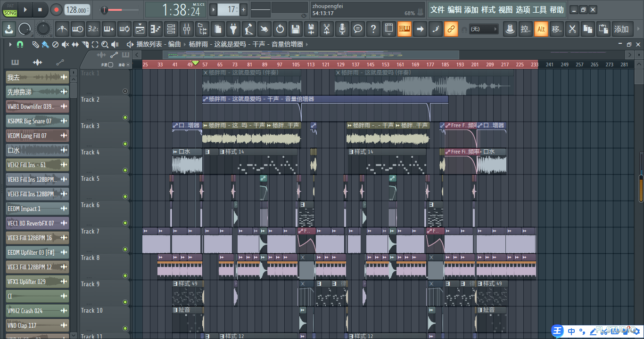Image resolution: width=644 pixels, height=339 pixels.
Task: Click the floppy disk save icon
Action: (x=296, y=29)
